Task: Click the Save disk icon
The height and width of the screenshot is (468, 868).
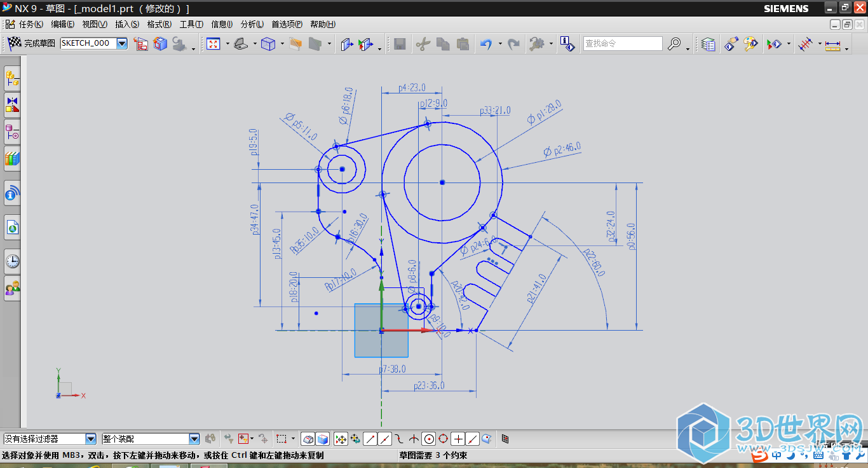Action: (400, 44)
